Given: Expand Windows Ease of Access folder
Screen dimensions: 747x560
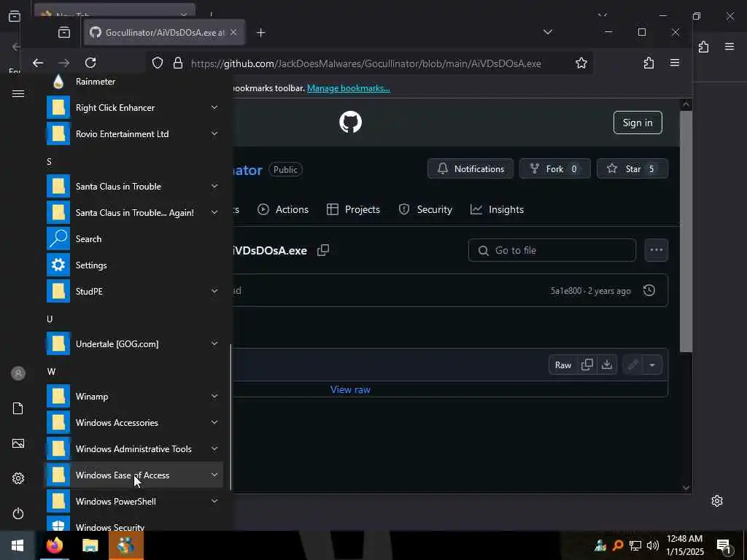Looking at the screenshot, I should [x=133, y=475].
